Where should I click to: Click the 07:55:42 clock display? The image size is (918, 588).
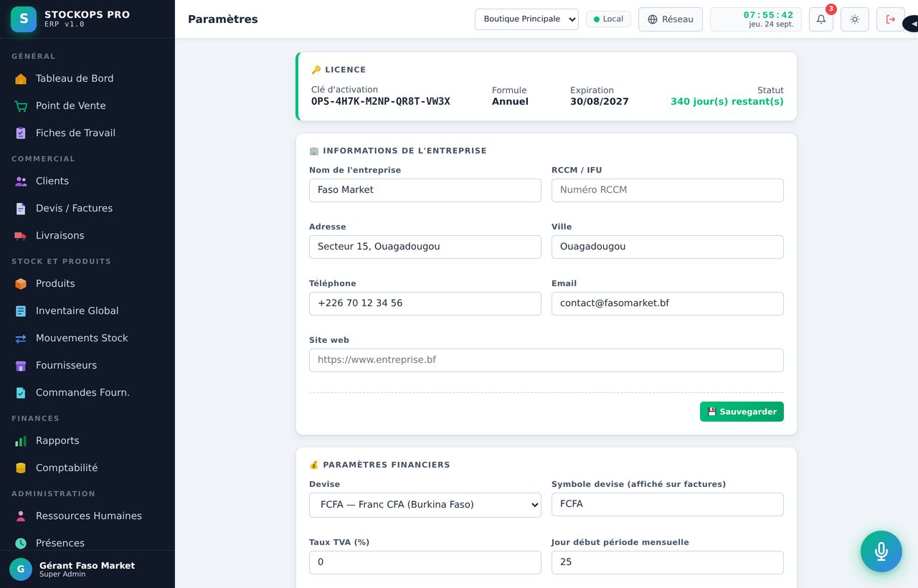[x=768, y=15]
